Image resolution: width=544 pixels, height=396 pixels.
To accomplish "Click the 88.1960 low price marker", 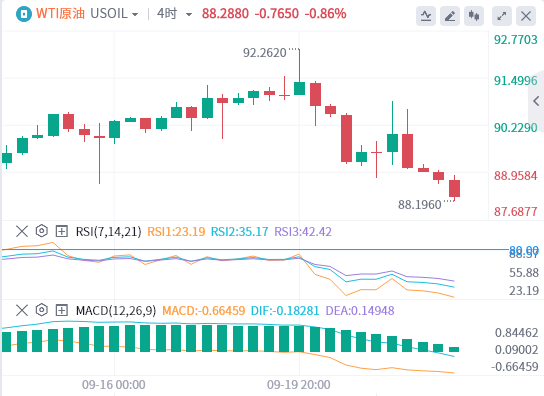I will pyautogui.click(x=419, y=205).
